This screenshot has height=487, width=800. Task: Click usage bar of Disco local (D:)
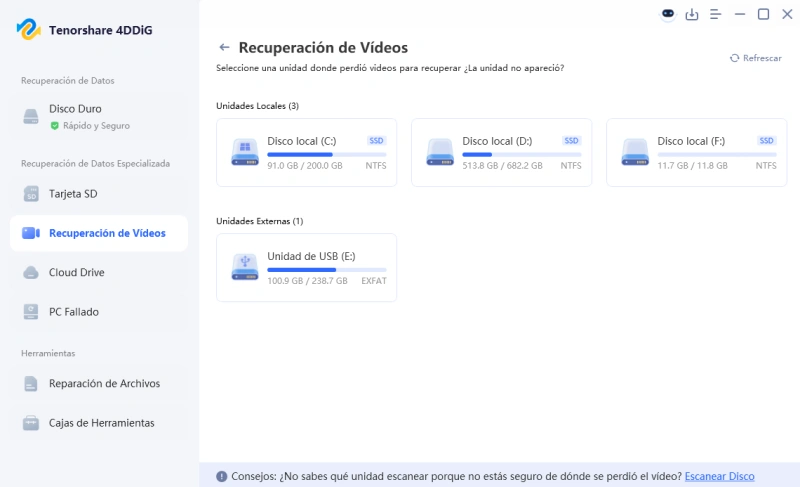coord(521,155)
